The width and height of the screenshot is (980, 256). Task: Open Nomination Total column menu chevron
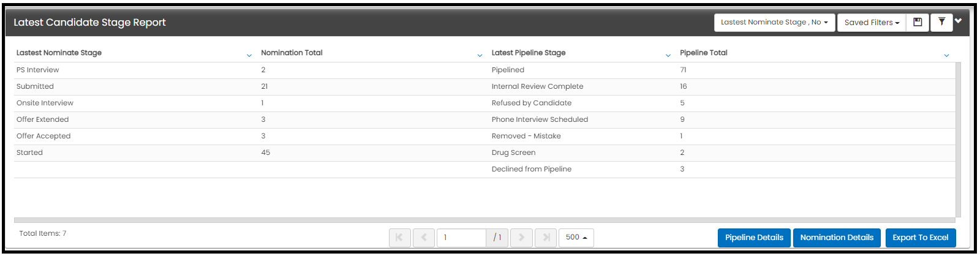[x=480, y=55]
